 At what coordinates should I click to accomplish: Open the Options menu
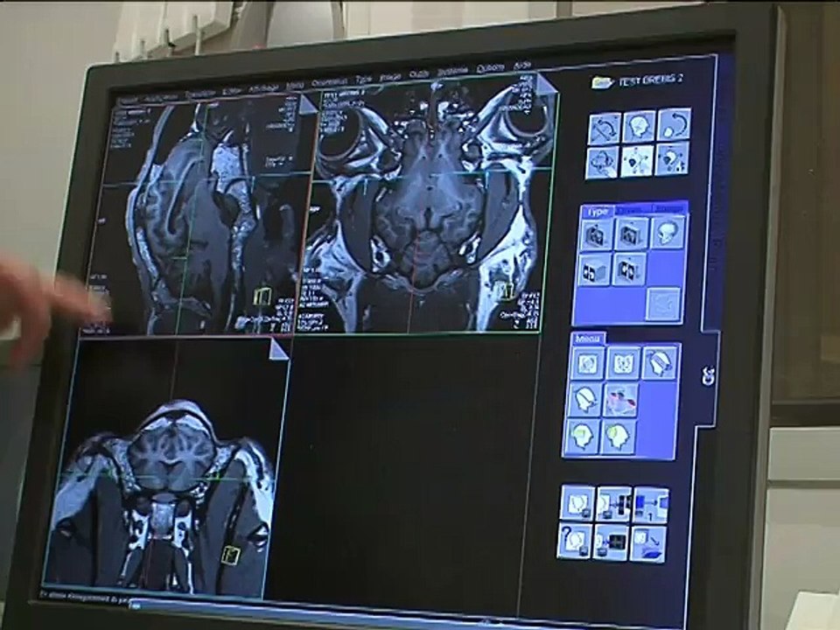tap(491, 68)
